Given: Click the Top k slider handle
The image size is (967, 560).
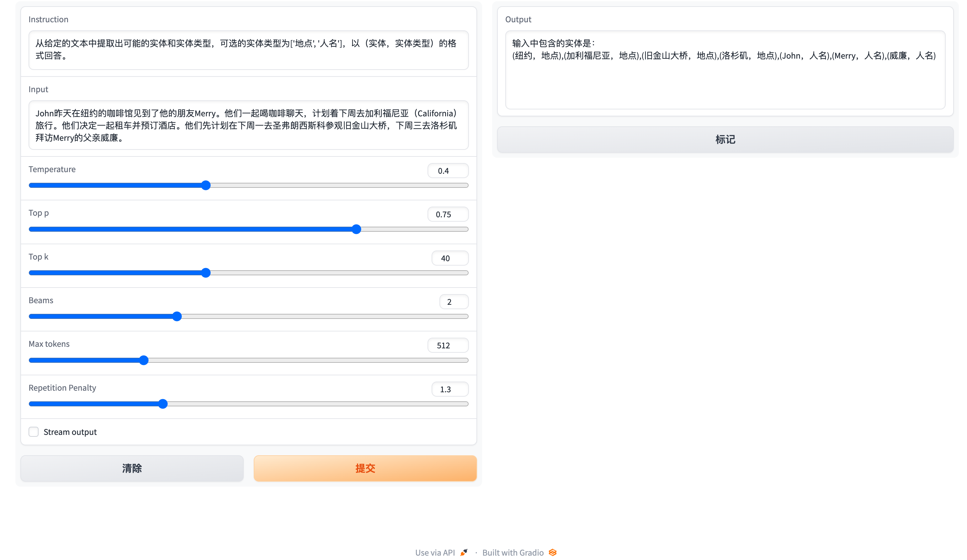Looking at the screenshot, I should tap(206, 273).
